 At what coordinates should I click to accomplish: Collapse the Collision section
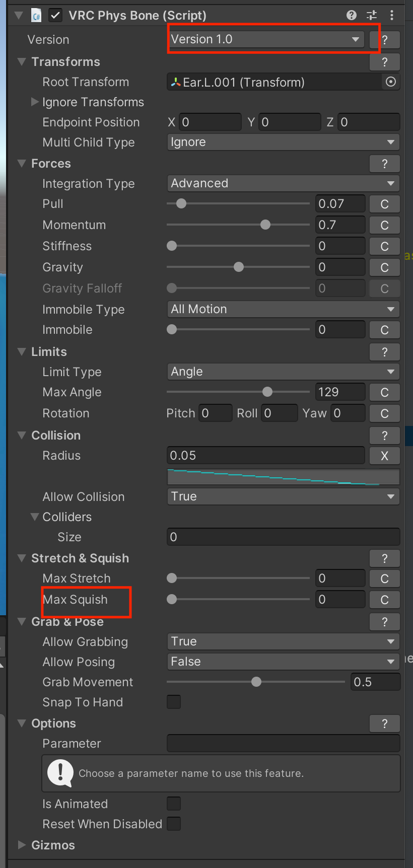(22, 436)
